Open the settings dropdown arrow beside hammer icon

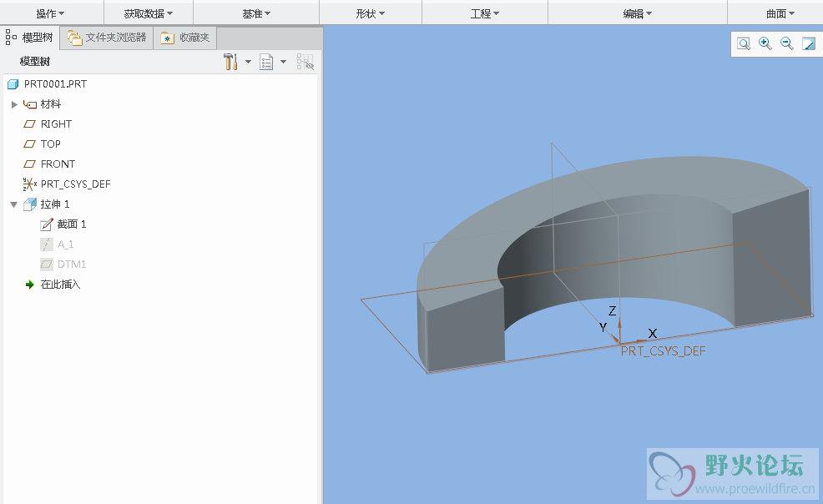click(248, 62)
